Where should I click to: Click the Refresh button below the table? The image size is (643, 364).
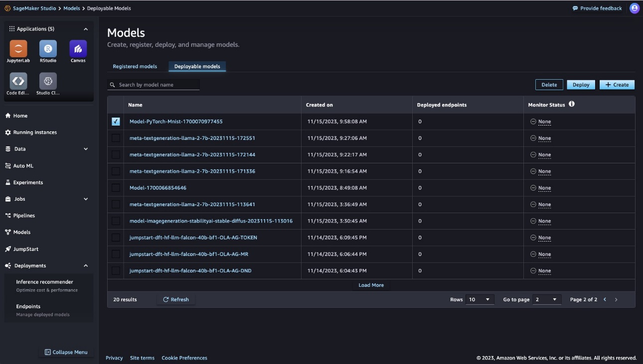176,299
